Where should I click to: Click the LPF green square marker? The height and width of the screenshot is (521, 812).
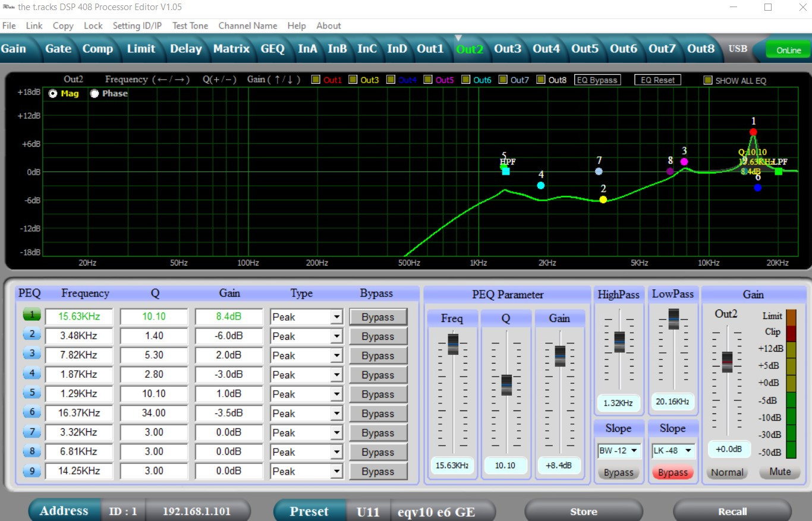(x=779, y=172)
